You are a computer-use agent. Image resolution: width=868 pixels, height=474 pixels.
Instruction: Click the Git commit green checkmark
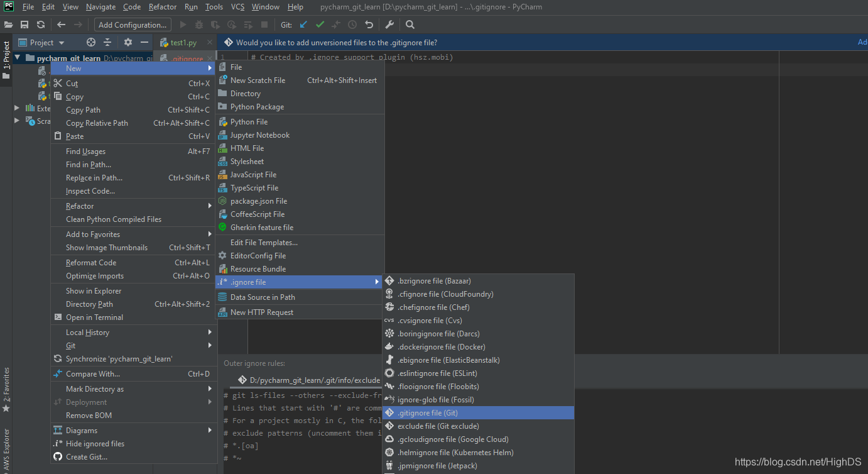pyautogui.click(x=320, y=25)
